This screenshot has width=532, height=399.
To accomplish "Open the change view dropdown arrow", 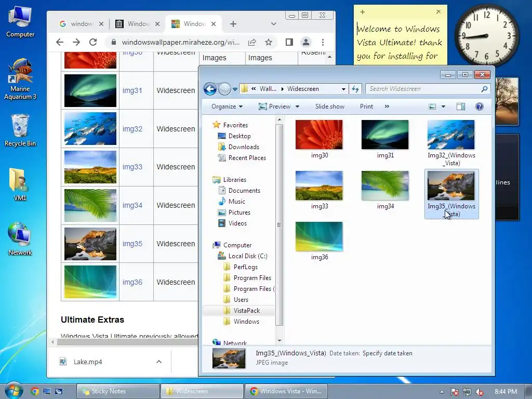I will tap(443, 107).
